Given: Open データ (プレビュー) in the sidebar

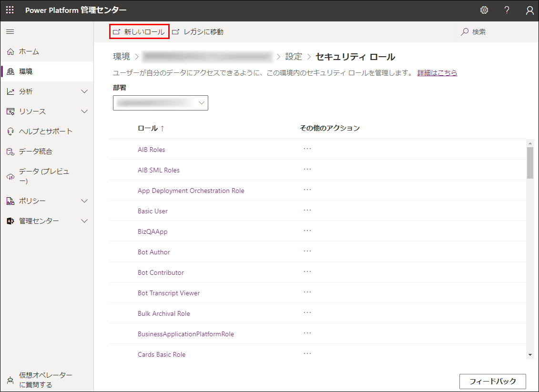Looking at the screenshot, I should [x=47, y=176].
